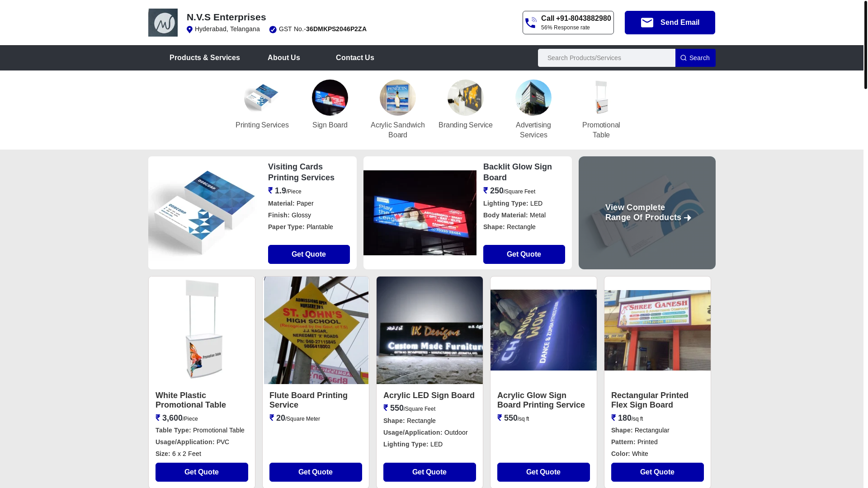Open the Flute Board Printing Service link
868x488 pixels.
coord(308,400)
